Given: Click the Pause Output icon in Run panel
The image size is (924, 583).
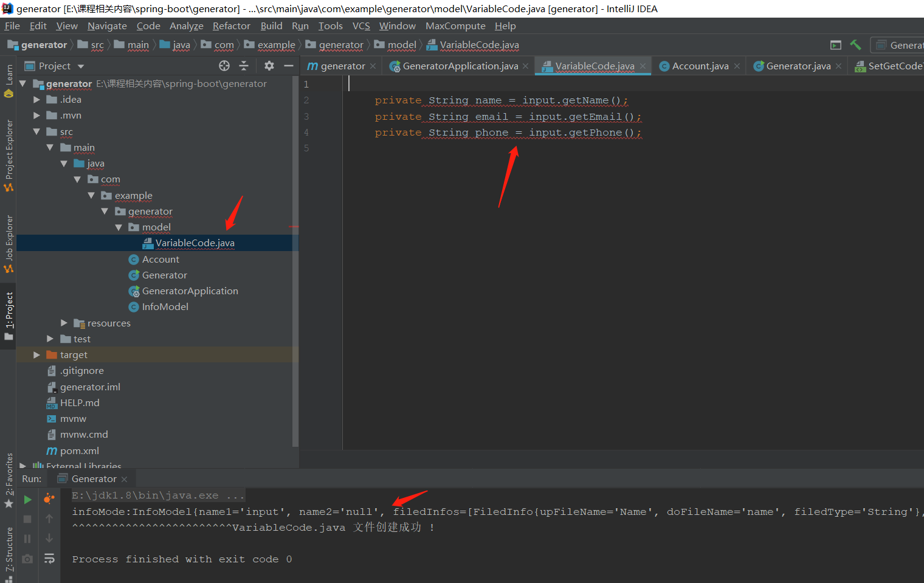Looking at the screenshot, I should coord(27,539).
